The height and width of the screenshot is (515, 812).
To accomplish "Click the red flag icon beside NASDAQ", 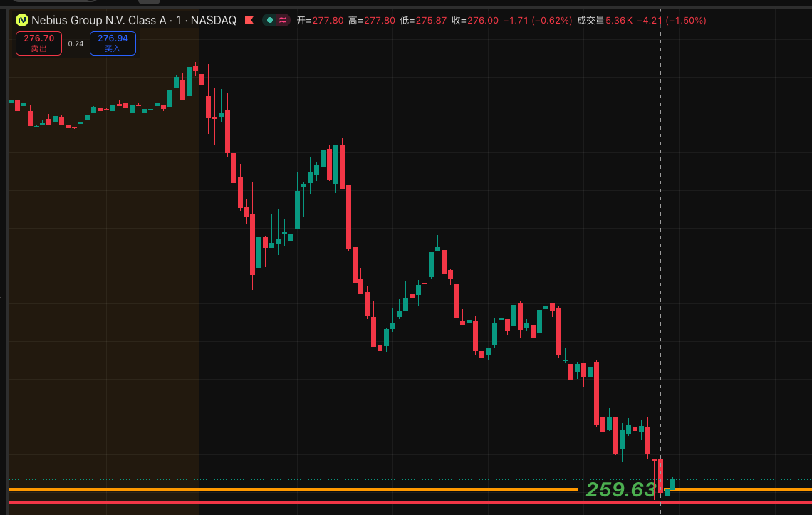I will click(249, 20).
